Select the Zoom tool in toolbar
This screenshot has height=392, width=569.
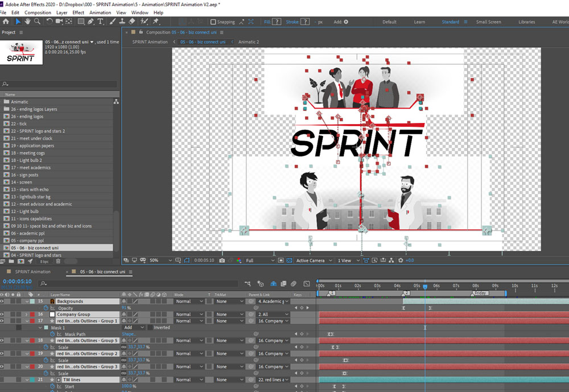(x=37, y=22)
